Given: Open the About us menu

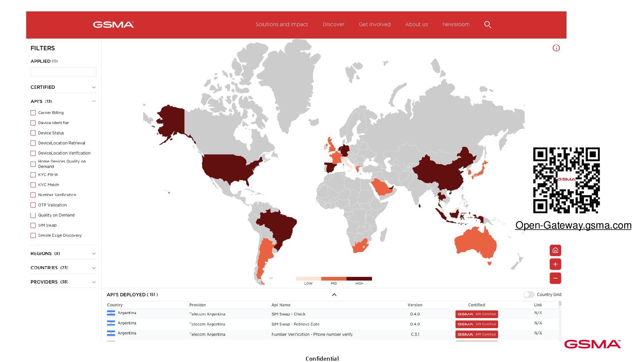Looking at the screenshot, I should click(x=417, y=24).
